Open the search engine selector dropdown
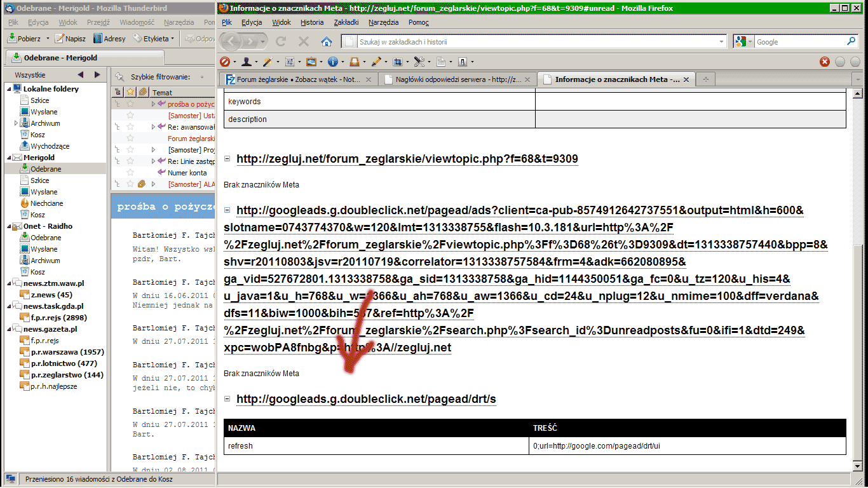This screenshot has width=868, height=488. pos(745,41)
